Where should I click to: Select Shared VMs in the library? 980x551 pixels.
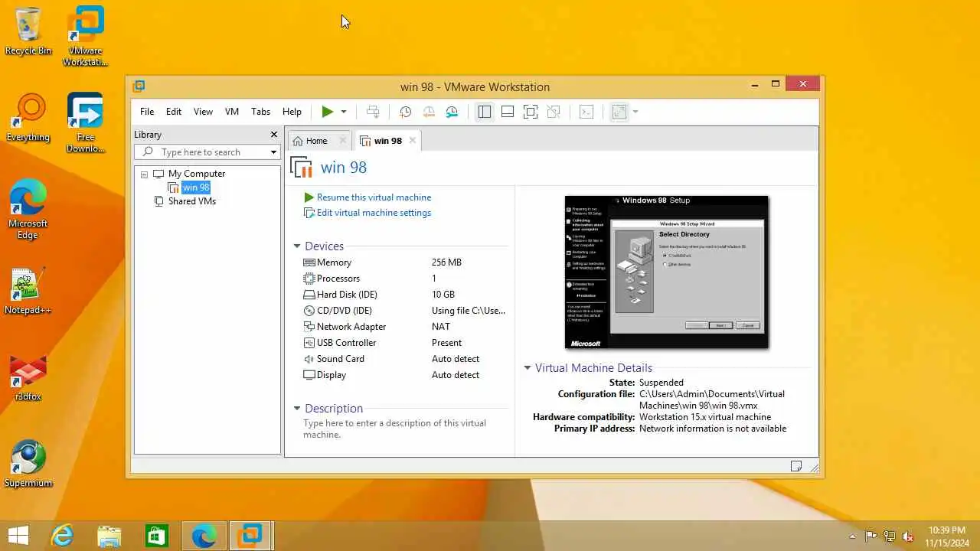[x=192, y=201]
